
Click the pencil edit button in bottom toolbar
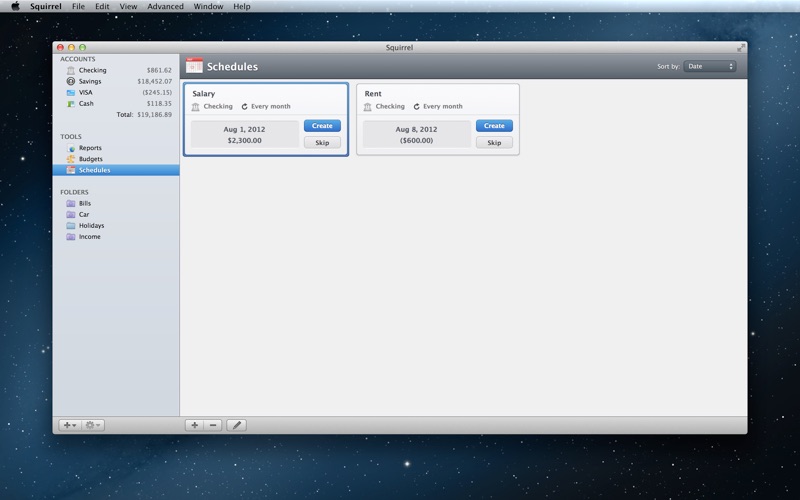click(x=236, y=425)
